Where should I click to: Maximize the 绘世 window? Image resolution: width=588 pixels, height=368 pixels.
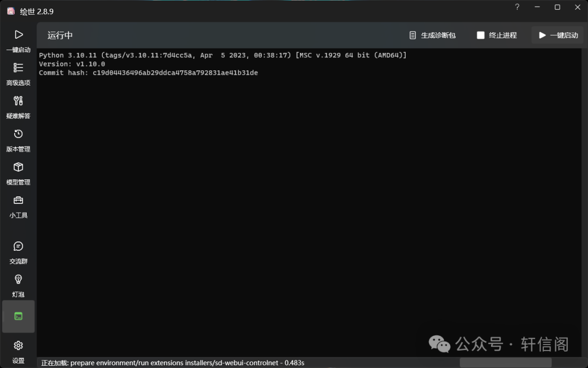[558, 7]
